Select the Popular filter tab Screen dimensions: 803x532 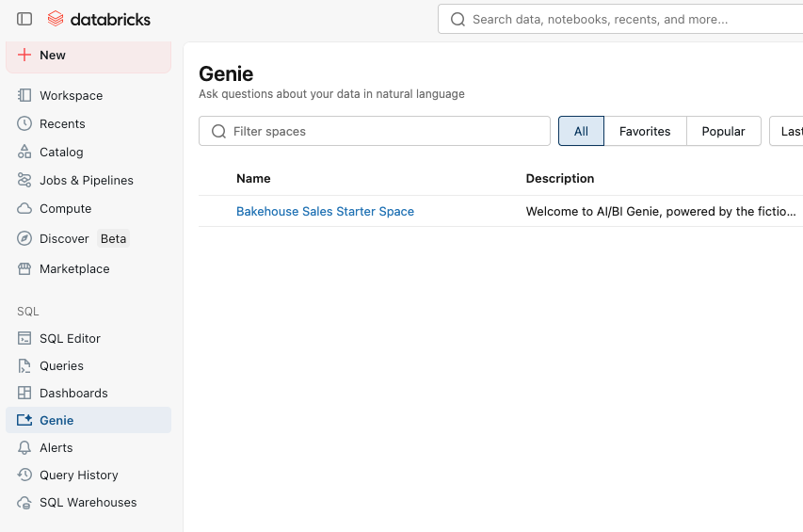coord(723,131)
